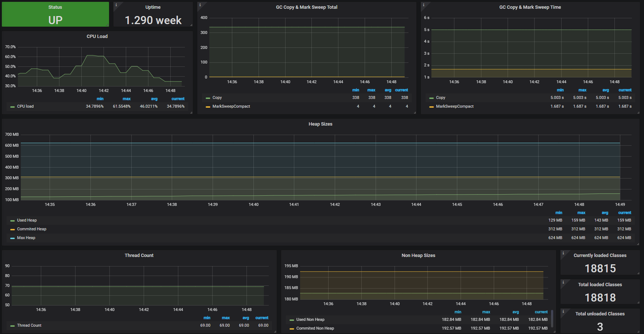Viewport: 644px width, 334px height.
Task: Sort CPU Load legend by avg
Action: point(154,99)
